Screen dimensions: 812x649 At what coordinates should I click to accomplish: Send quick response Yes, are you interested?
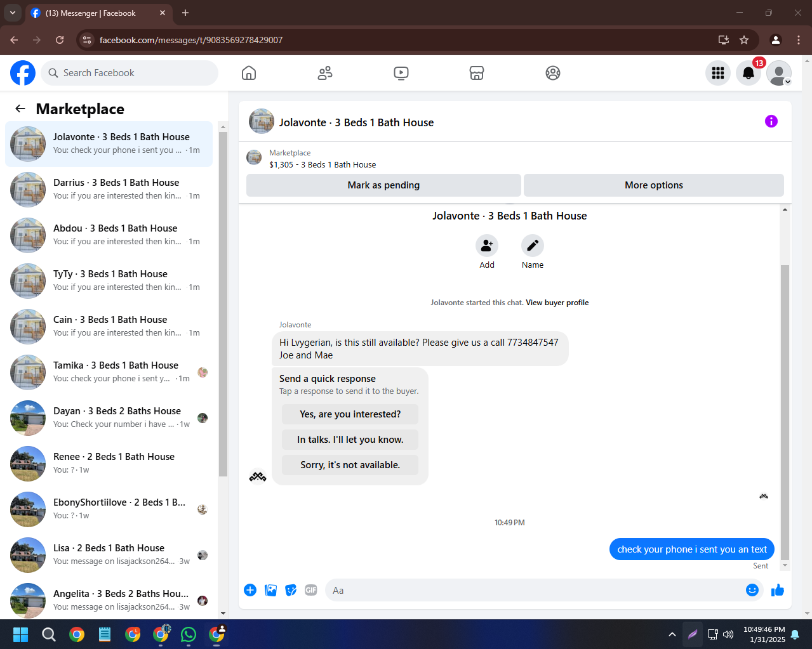pos(350,414)
